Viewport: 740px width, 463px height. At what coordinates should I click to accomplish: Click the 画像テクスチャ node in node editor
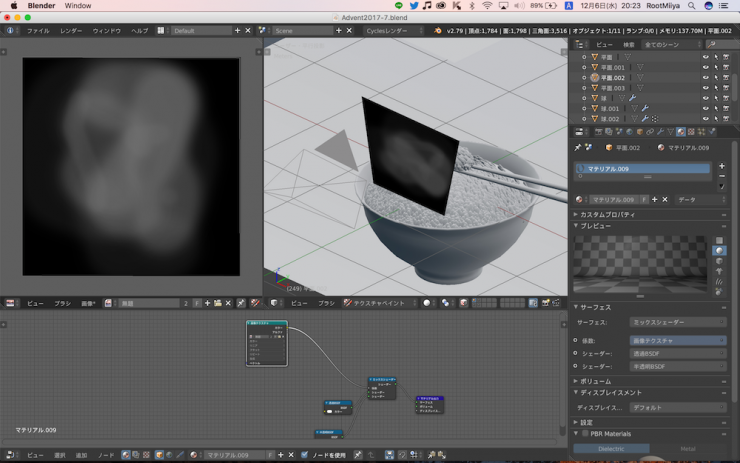tap(267, 344)
